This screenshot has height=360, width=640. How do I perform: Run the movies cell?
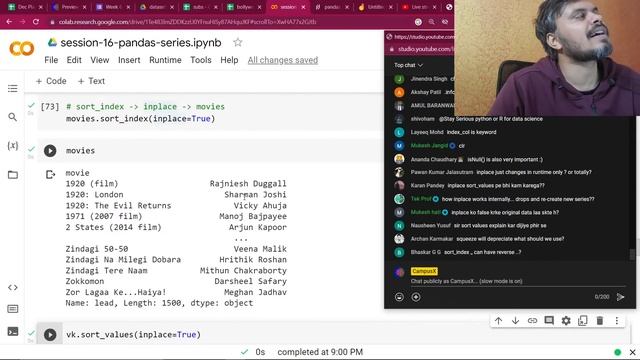(50, 151)
